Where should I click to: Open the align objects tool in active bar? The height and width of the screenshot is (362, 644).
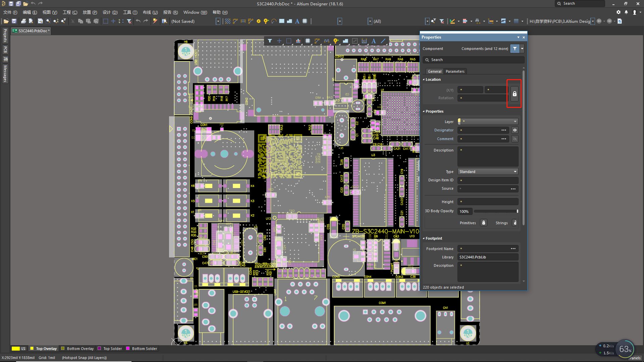pyautogui.click(x=298, y=41)
